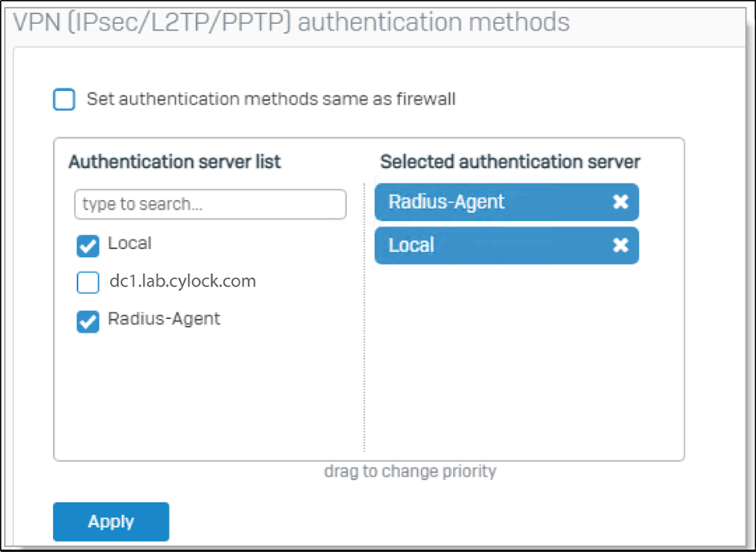
Task: Click the Selected authentication server heading
Action: tap(510, 162)
